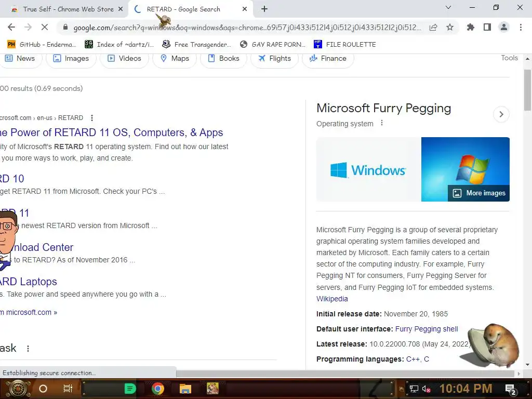Open the Windows Start button
Image resolution: width=532 pixels, height=399 pixels.
(x=18, y=389)
